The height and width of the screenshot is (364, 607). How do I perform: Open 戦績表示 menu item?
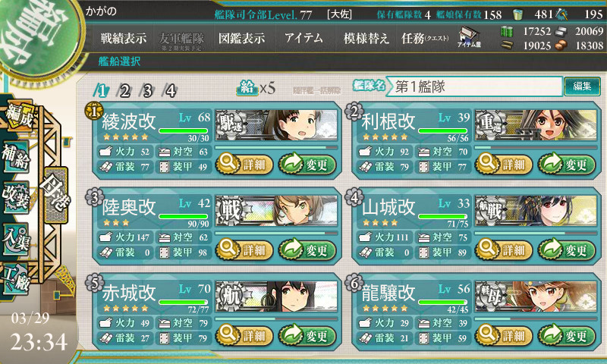pyautogui.click(x=124, y=38)
